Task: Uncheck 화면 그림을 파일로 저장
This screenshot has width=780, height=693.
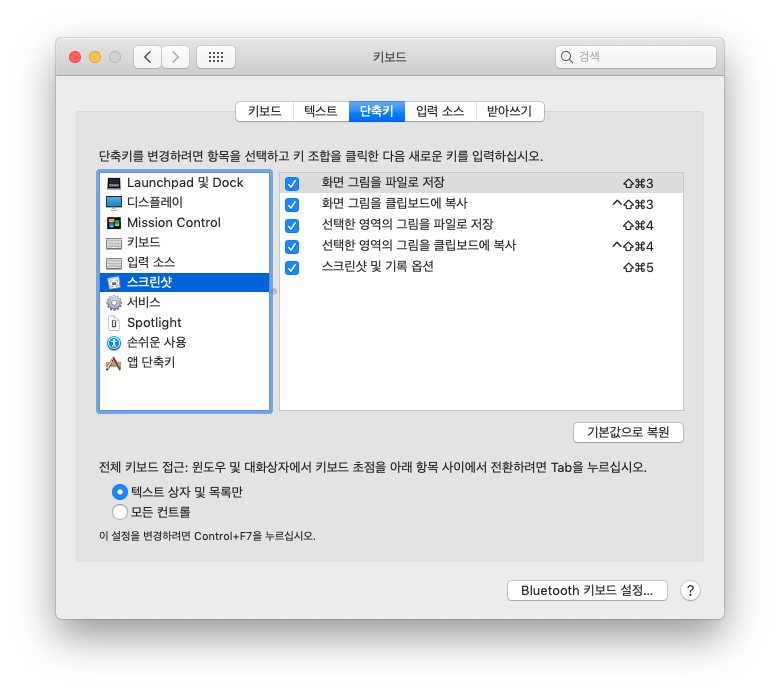Action: (x=292, y=184)
